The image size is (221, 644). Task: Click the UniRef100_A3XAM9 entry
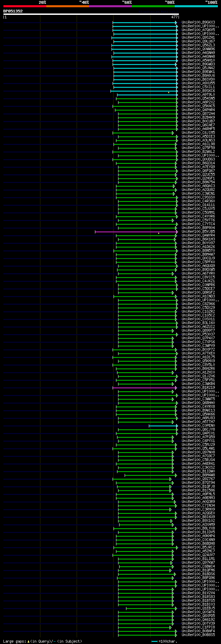tap(198, 525)
